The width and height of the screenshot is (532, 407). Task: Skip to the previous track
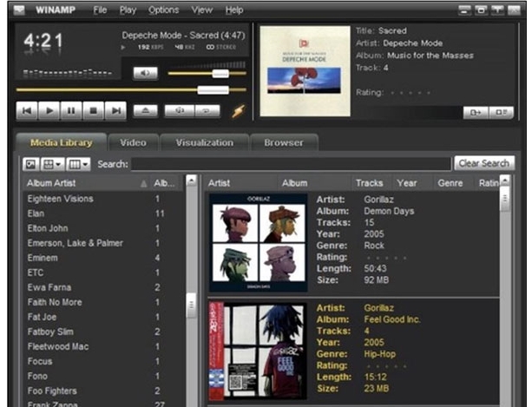27,111
